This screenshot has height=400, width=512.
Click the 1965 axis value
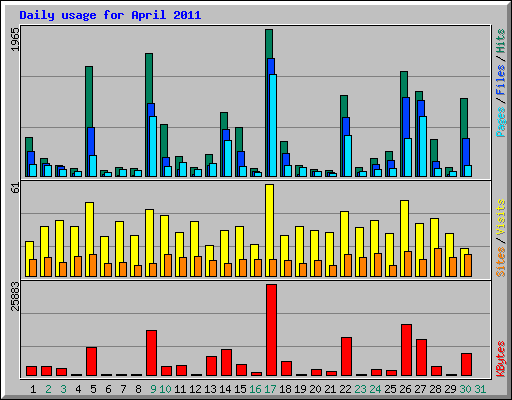(x=15, y=39)
